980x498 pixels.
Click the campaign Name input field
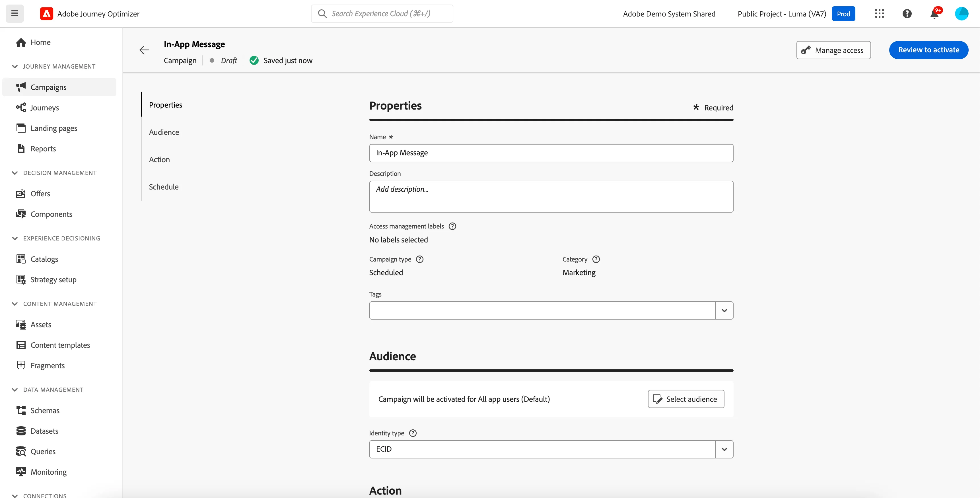pyautogui.click(x=551, y=153)
